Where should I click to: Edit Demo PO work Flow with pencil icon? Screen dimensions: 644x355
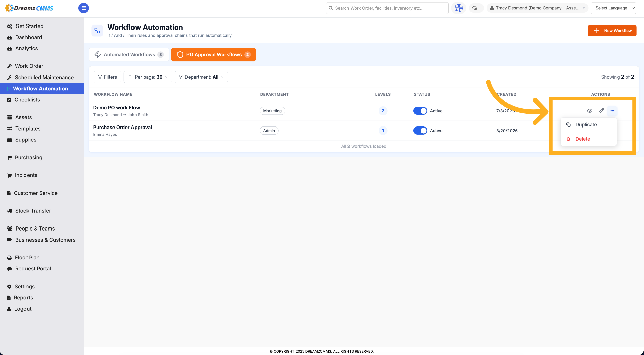click(x=601, y=111)
